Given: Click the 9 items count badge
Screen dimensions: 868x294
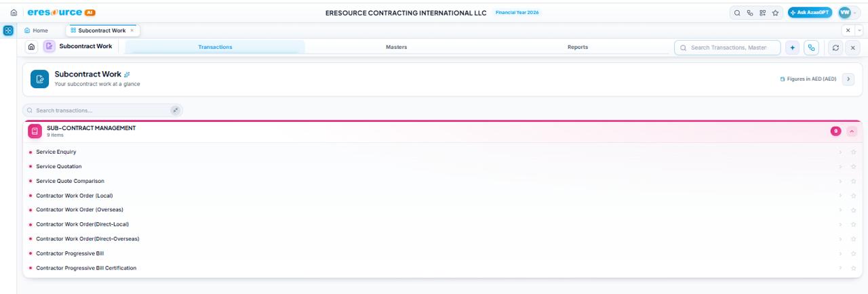Looking at the screenshot, I should click(x=836, y=131).
